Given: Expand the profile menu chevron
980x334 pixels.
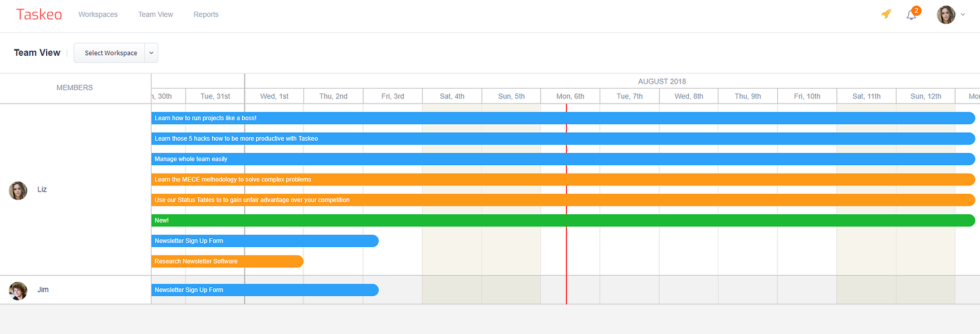Looking at the screenshot, I should click(x=963, y=15).
